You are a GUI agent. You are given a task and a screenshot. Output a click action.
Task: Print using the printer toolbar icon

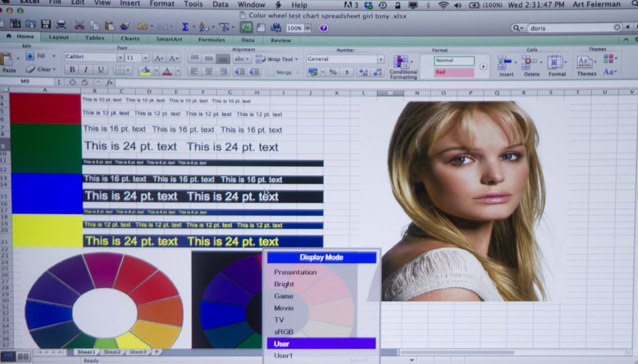coord(61,24)
